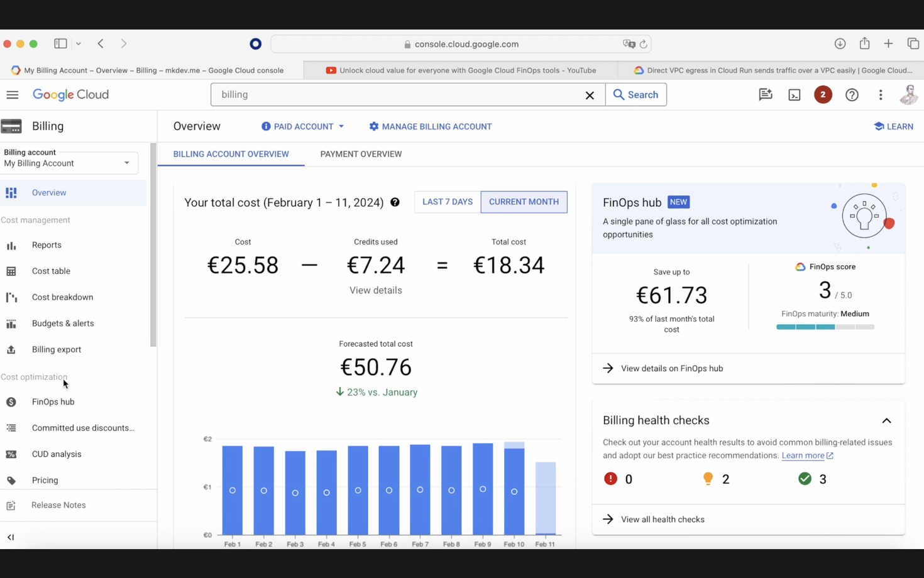This screenshot has width=924, height=578.
Task: Open Budgets & alerts page
Action: coord(63,324)
